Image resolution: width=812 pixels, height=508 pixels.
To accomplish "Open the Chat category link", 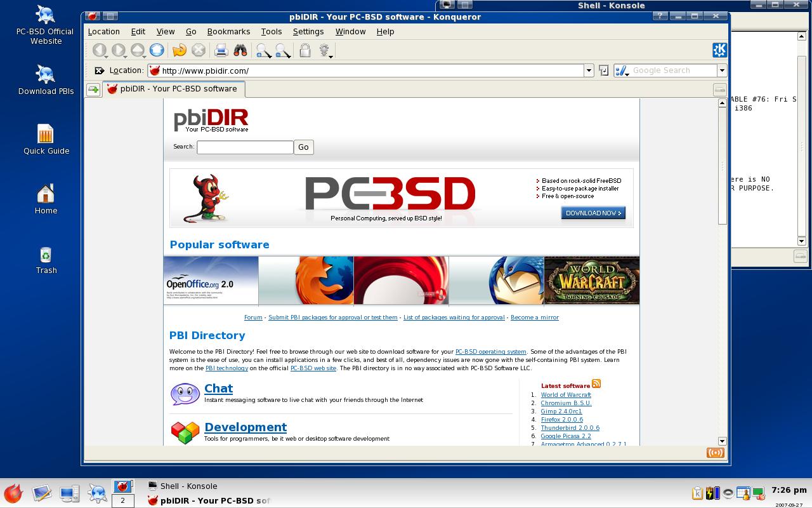I will point(218,388).
